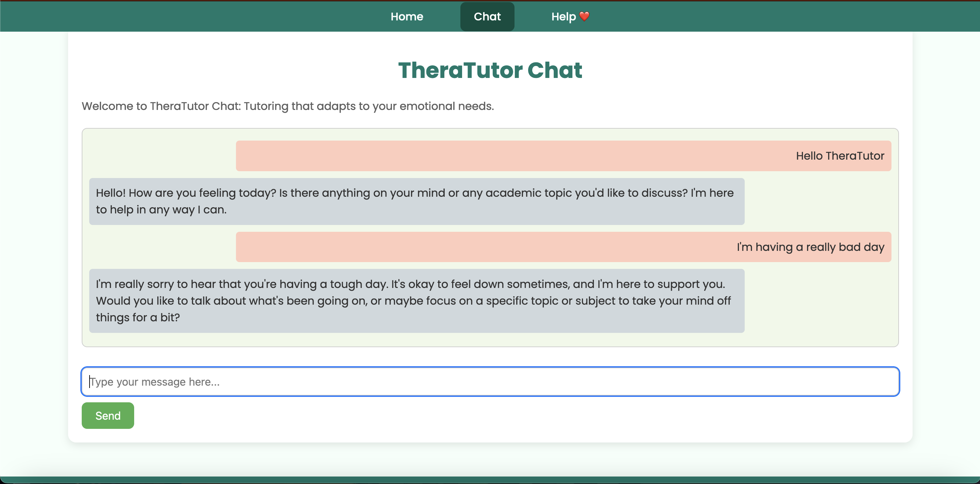Click empty space below last reply in chat panel

(490, 340)
